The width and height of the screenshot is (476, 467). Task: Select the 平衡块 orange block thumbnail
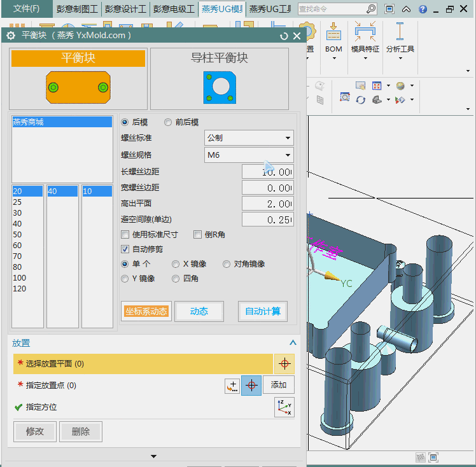point(78,87)
